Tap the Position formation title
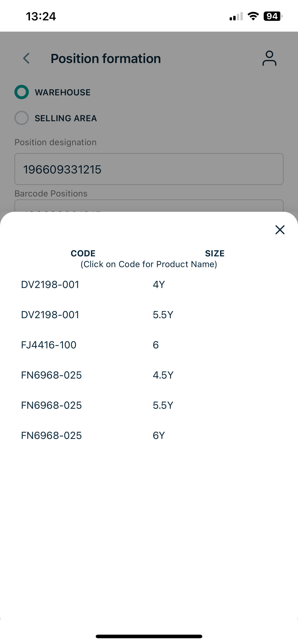The width and height of the screenshot is (298, 644). pyautogui.click(x=106, y=58)
